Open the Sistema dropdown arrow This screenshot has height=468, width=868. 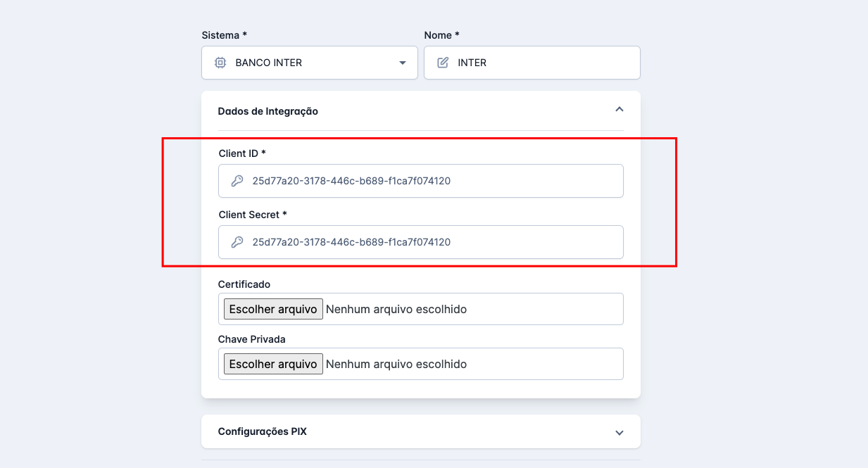point(403,63)
